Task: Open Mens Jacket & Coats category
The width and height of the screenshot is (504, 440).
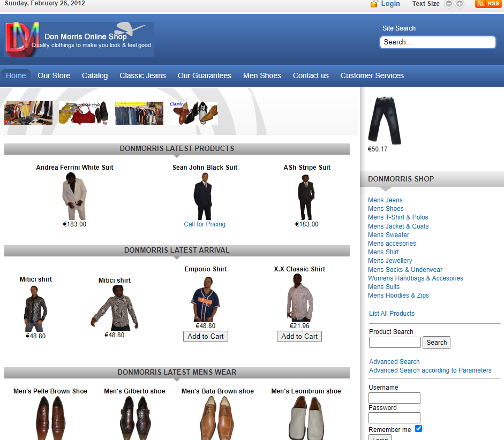Action: [x=398, y=226]
